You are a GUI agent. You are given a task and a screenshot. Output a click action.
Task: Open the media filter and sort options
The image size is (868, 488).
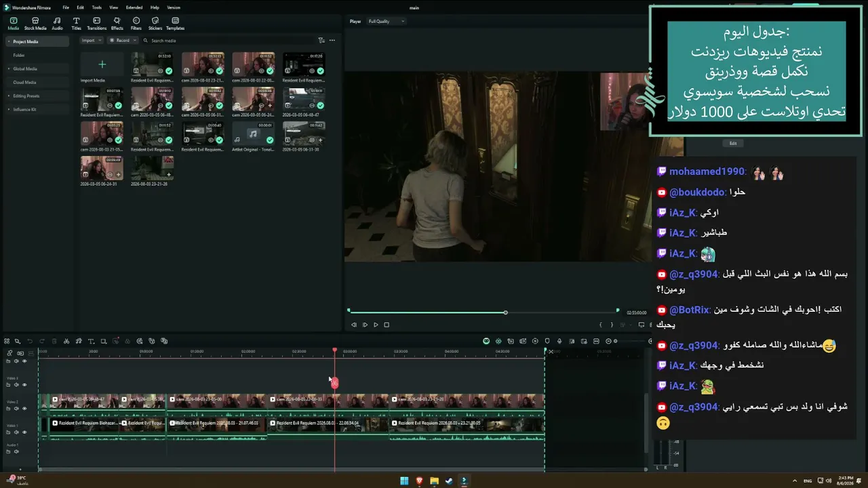[321, 41]
